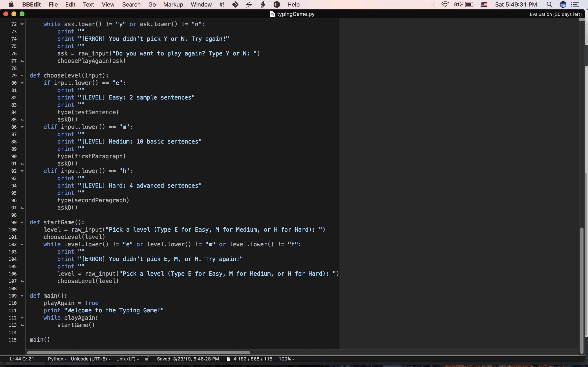Open the Git menu icon
The width and height of the screenshot is (588, 367).
pyautogui.click(x=235, y=5)
